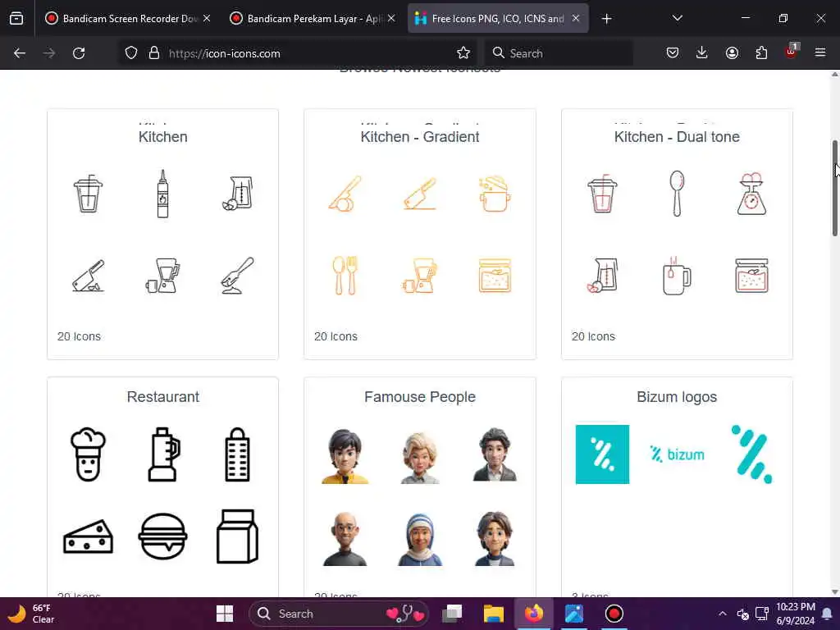Close the Bandicam Perekam Layar tab

point(391,18)
